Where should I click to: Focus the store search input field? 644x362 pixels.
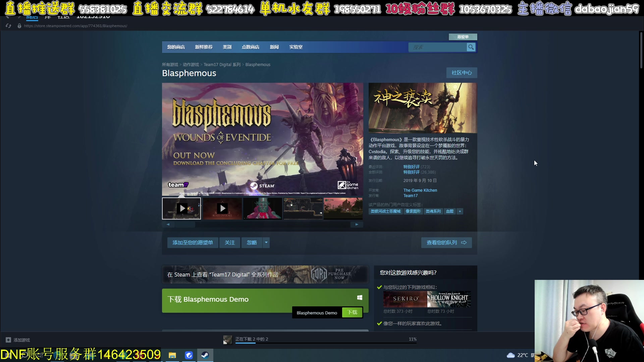(437, 47)
